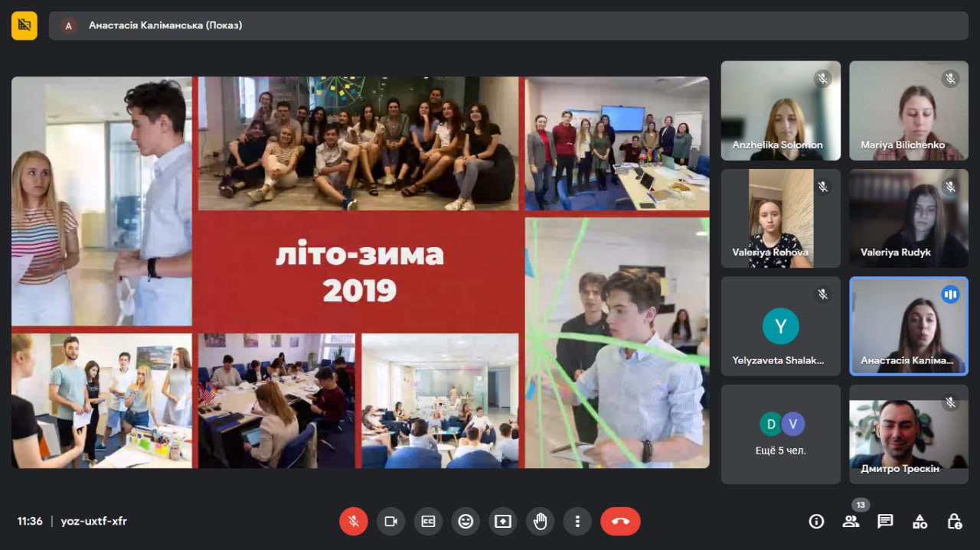Select Anzhelika Solomon's video tile
This screenshot has height=550, width=980.
click(781, 111)
